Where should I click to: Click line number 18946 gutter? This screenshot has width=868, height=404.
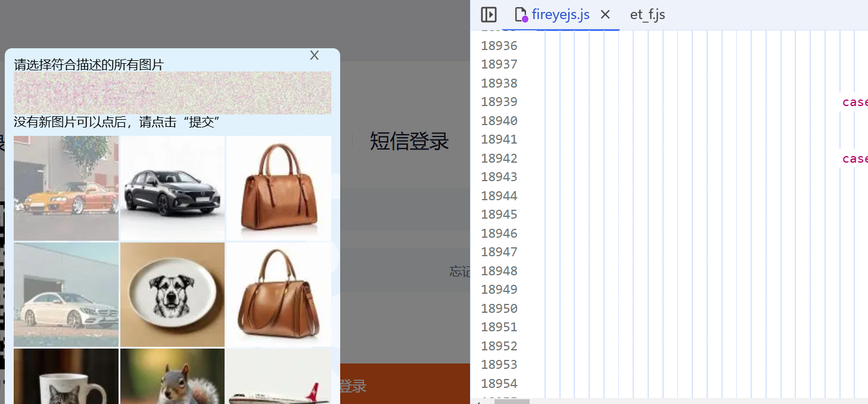tap(499, 234)
